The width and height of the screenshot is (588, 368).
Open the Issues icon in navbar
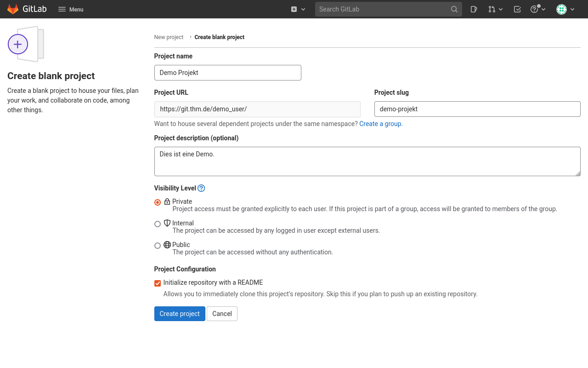click(x=474, y=9)
